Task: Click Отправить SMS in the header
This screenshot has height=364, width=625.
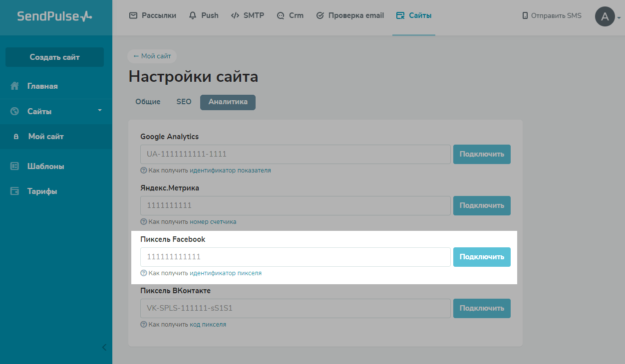Action: [552, 16]
